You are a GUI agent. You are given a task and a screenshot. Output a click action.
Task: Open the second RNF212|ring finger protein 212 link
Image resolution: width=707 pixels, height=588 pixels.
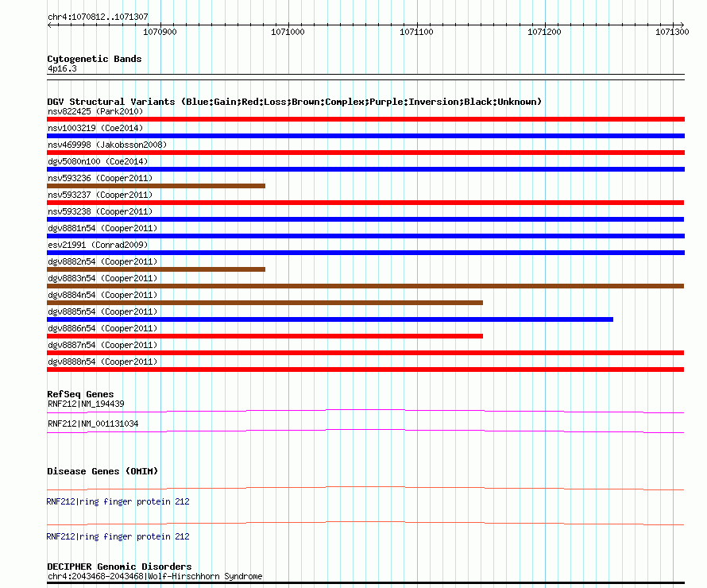click(x=118, y=536)
